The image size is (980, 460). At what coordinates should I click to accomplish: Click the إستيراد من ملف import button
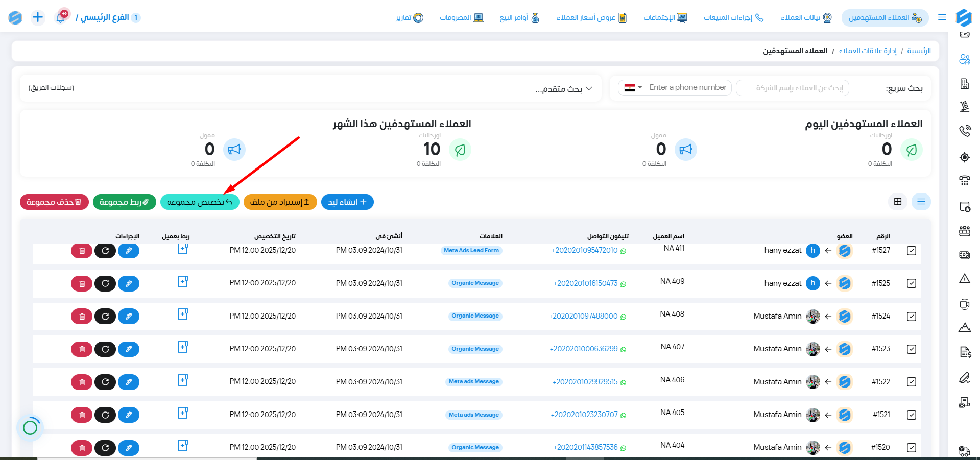coord(280,202)
